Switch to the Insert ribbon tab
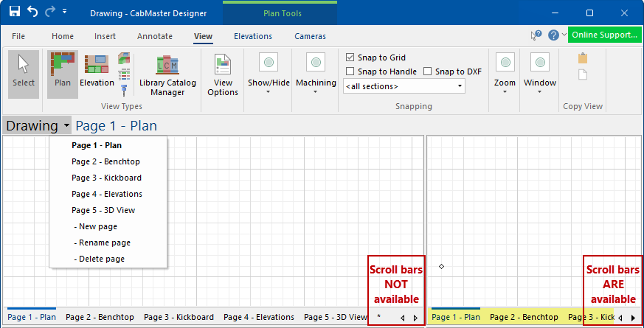 (105, 36)
